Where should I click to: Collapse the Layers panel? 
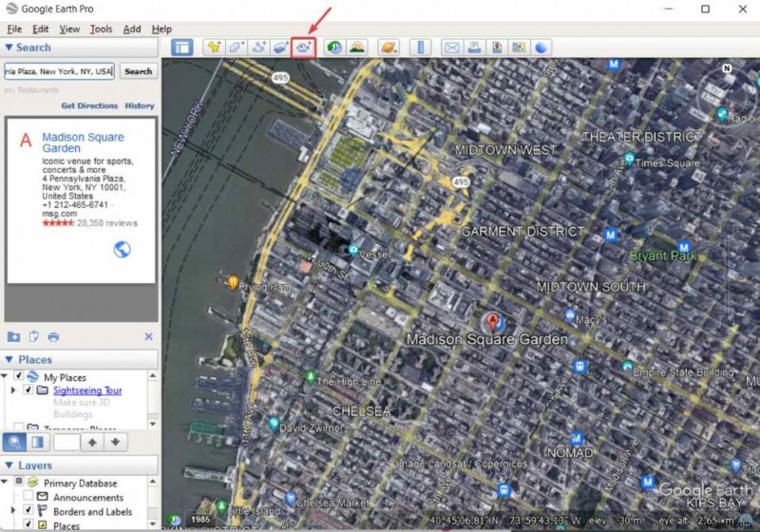9,465
